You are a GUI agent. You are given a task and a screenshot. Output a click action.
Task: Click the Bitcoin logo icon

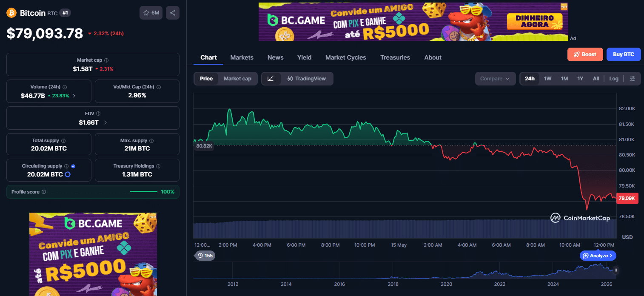click(x=11, y=13)
